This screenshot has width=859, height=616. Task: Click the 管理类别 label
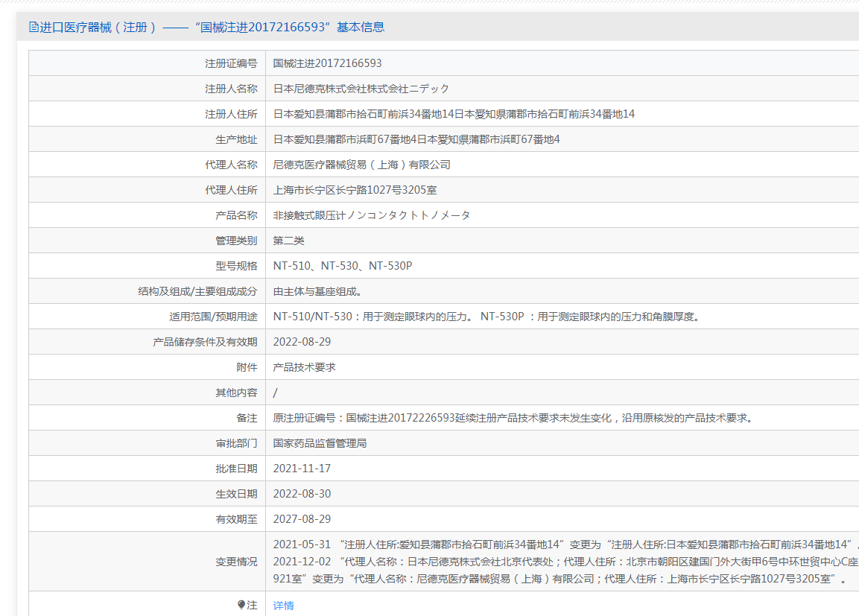[x=236, y=241]
